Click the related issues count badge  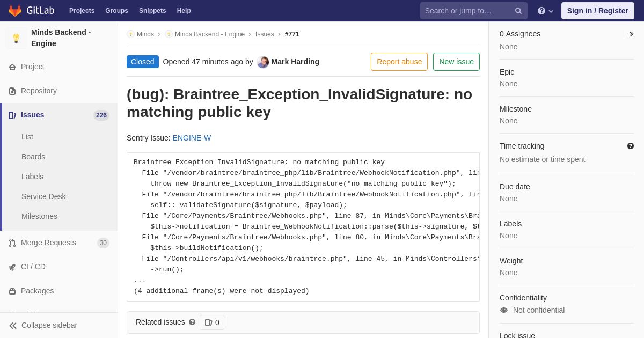212,322
